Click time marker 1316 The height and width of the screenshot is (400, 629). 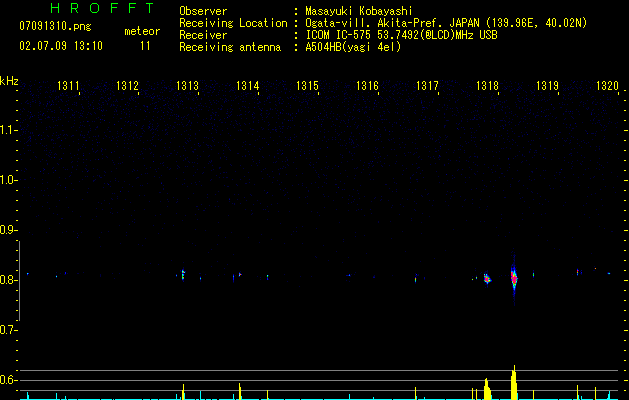(367, 85)
